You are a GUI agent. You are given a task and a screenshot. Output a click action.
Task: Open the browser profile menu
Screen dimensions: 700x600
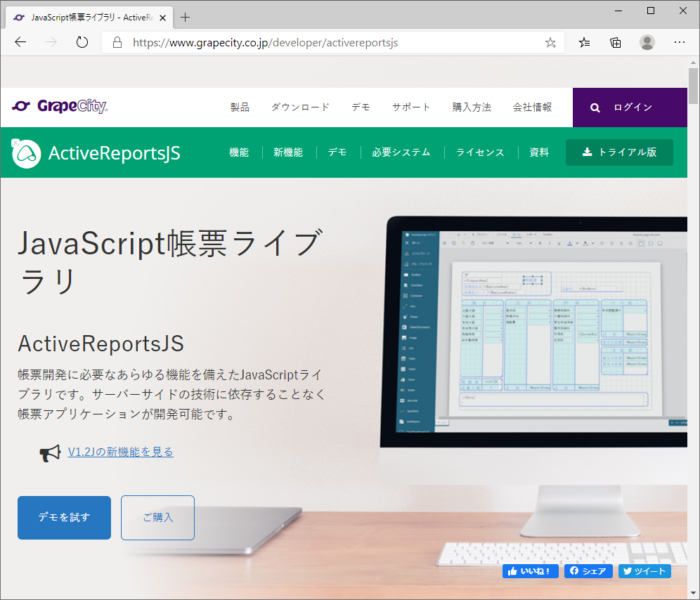coord(647,42)
